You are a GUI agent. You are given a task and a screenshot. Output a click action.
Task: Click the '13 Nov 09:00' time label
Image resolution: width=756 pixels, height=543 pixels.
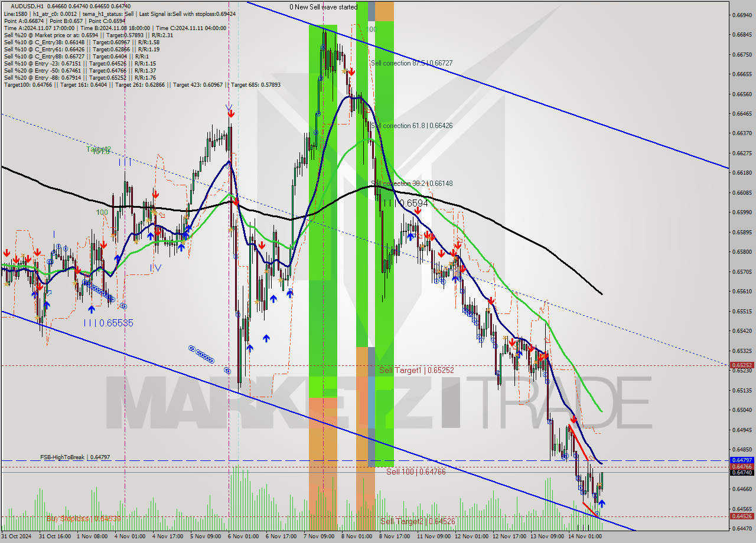pyautogui.click(x=547, y=537)
